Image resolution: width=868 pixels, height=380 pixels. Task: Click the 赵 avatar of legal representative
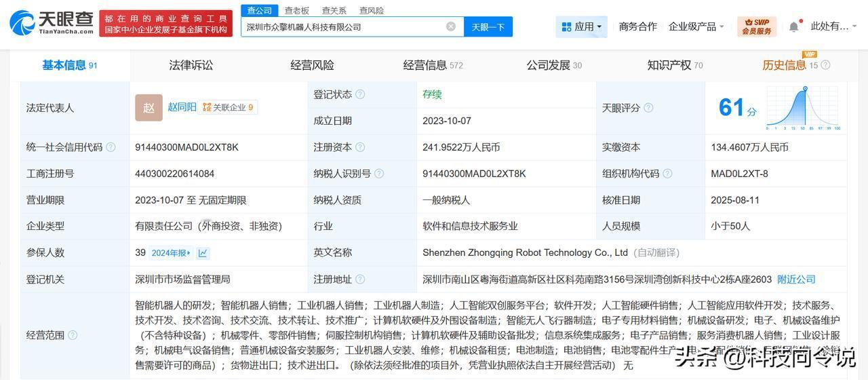tap(149, 108)
